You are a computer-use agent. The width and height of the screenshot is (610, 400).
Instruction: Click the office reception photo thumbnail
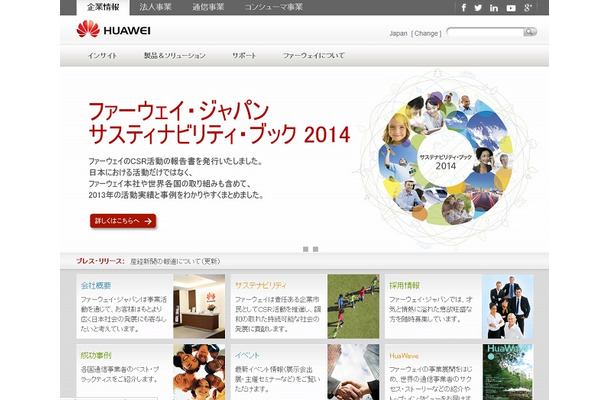click(x=199, y=306)
